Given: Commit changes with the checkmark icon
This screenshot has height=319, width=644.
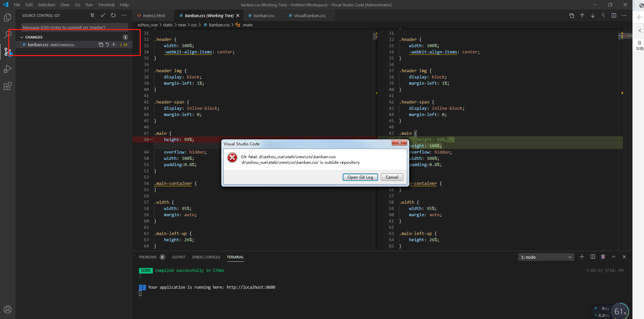Looking at the screenshot, I should (103, 15).
